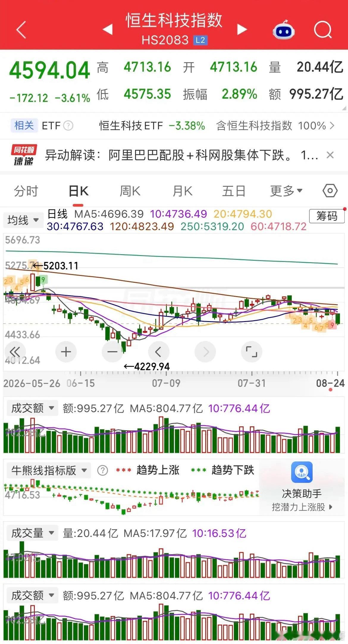Select the 07-31 date marker
This screenshot has height=644, width=348.
pyautogui.click(x=252, y=383)
